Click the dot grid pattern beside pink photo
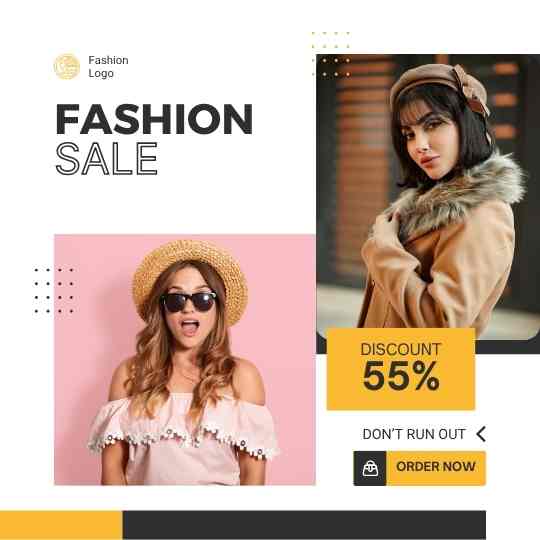Viewport: 540px width, 540px height. [54, 291]
